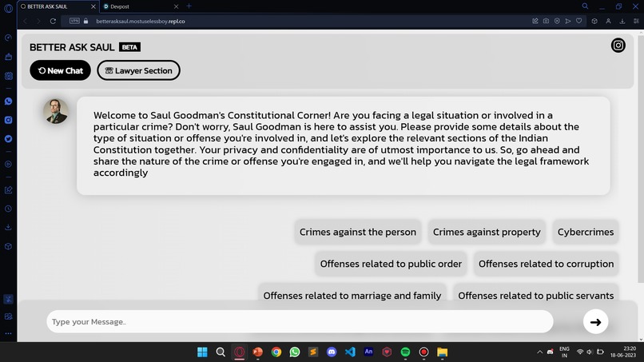The width and height of the screenshot is (644, 362).
Task: Open the Easy setup sliders icon
Action: tap(636, 21)
